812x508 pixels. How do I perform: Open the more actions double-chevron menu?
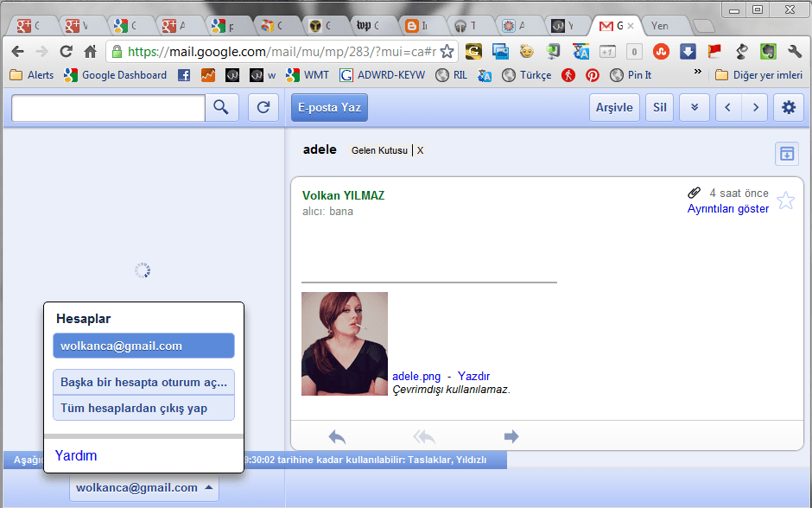coord(694,107)
